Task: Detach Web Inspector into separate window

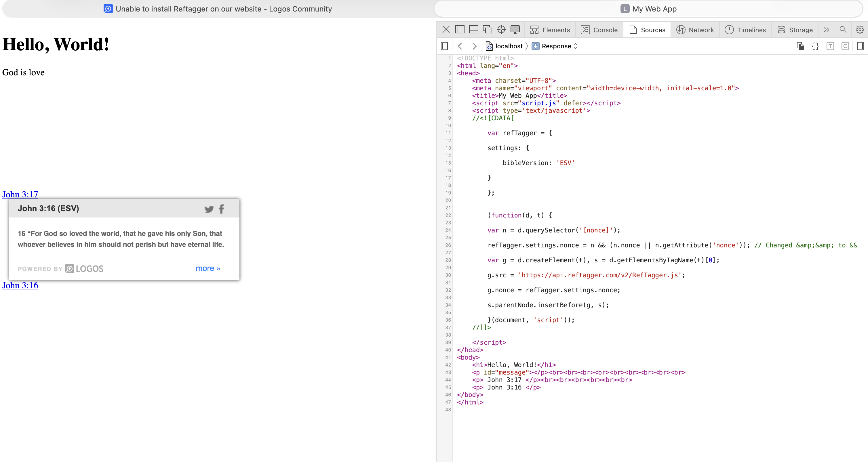Action: tap(487, 30)
